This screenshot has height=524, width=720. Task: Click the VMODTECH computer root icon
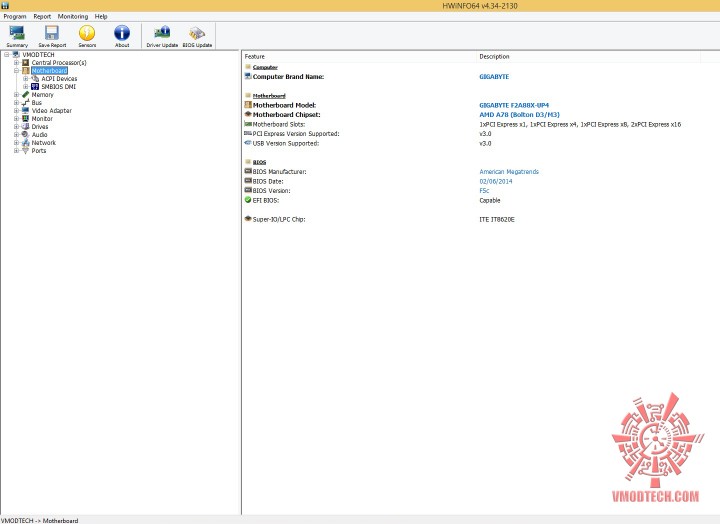(x=17, y=55)
